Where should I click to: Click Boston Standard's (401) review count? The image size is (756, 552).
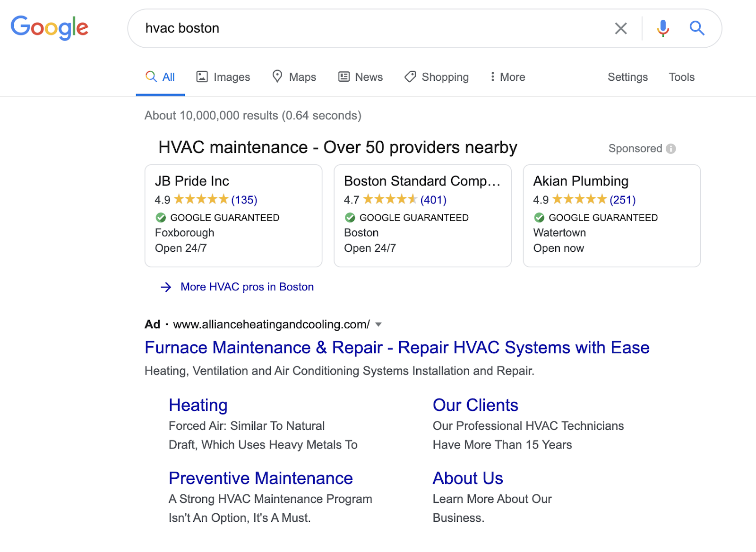click(x=433, y=200)
